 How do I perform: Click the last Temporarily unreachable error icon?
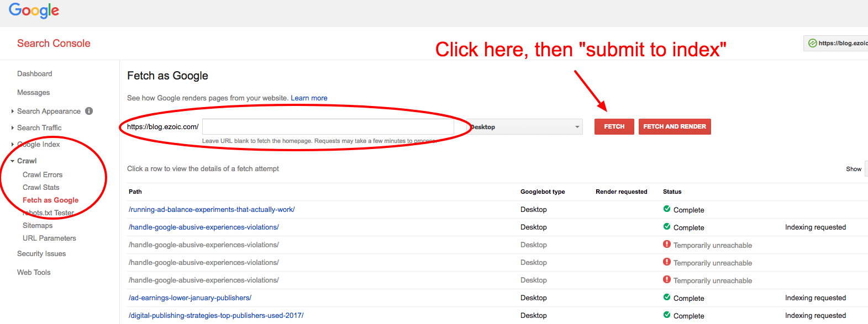(667, 280)
